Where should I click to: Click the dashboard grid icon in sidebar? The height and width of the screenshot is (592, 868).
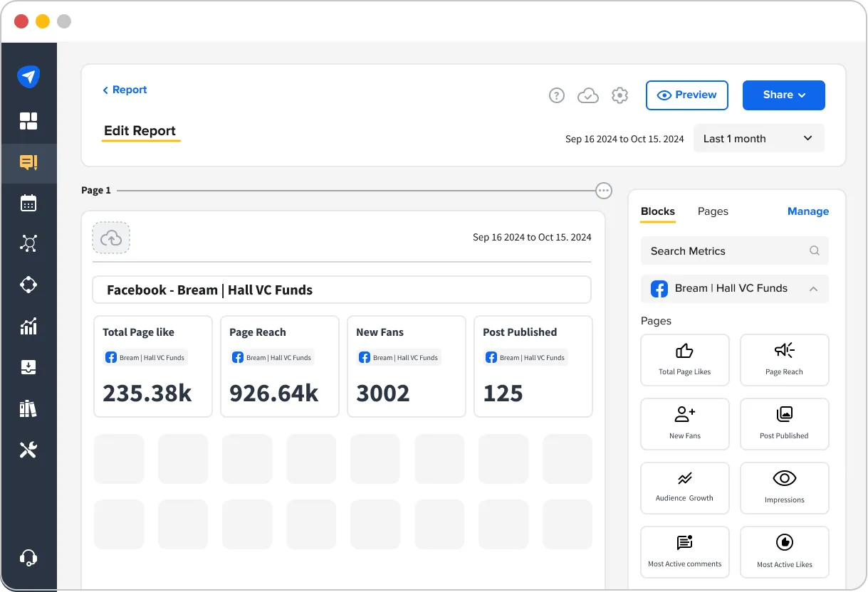tap(29, 121)
